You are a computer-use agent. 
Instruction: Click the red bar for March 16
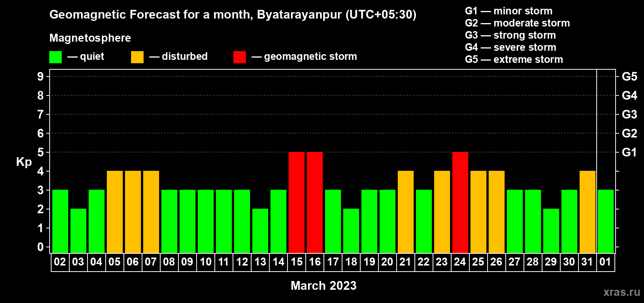[315, 202]
